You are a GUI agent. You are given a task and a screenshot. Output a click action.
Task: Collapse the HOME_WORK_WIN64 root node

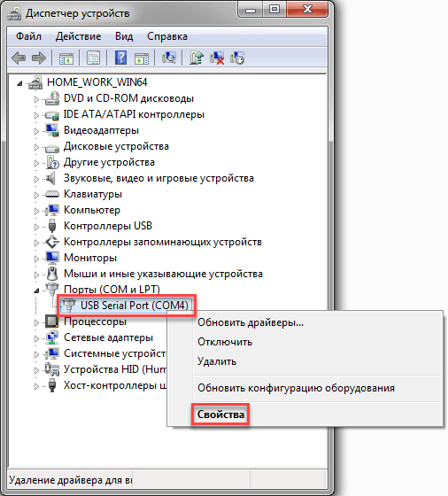coord(19,83)
